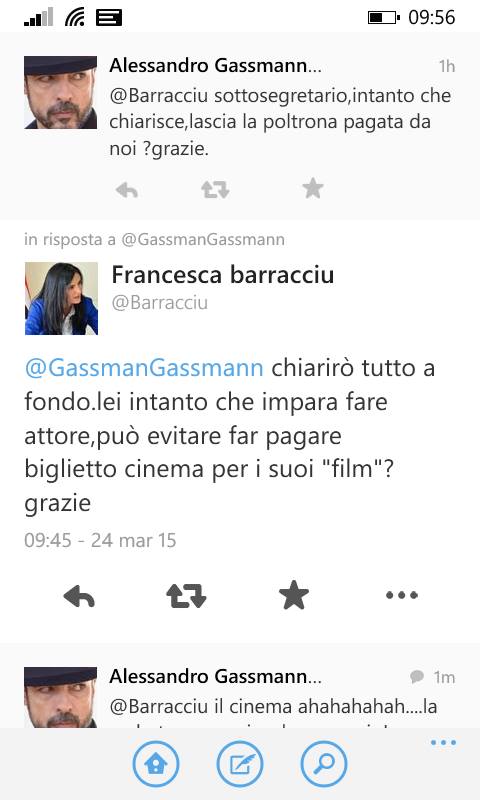This screenshot has height=800, width=480.
Task: Open Alessandro Gassmann's avatar in top tweet
Action: coord(61,92)
